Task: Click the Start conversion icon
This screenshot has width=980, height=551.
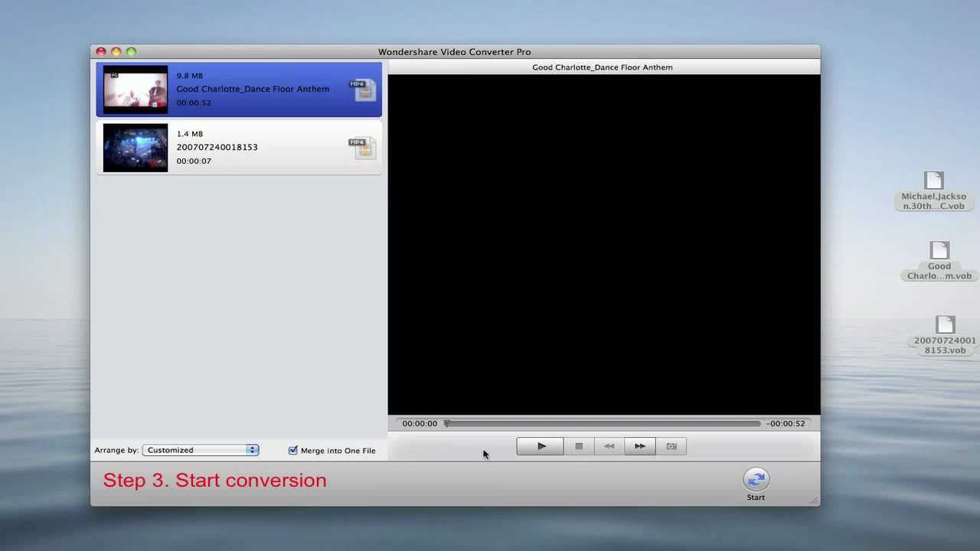Action: (756, 479)
